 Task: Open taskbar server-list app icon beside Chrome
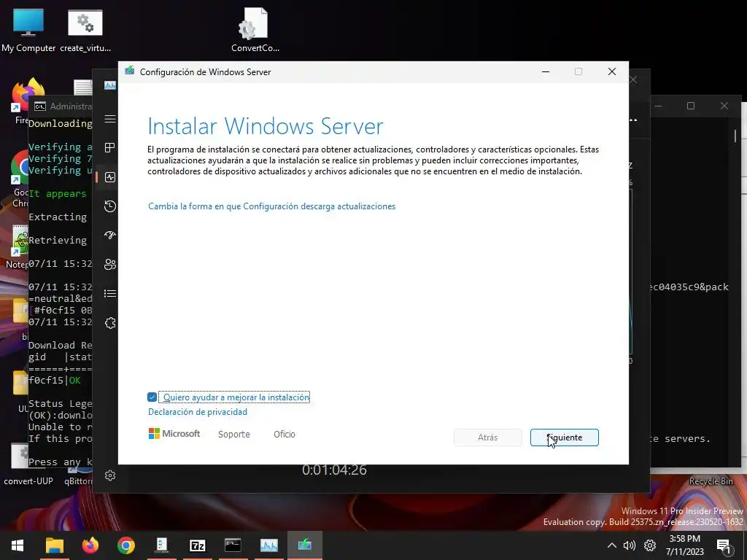[x=161, y=545]
